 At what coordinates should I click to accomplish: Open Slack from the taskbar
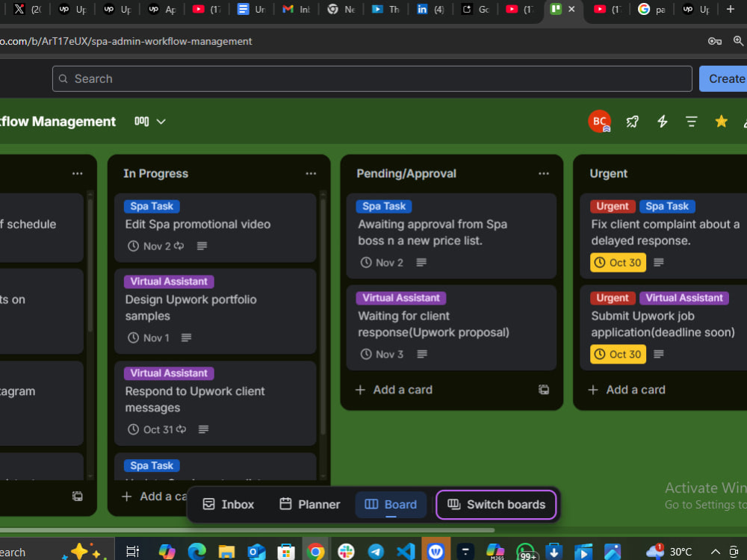coord(346,552)
